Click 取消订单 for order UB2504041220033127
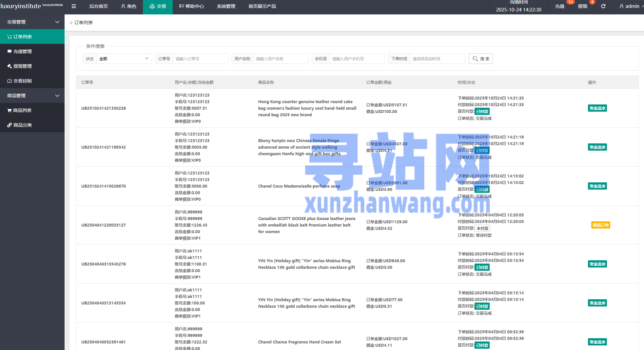 pos(600,225)
